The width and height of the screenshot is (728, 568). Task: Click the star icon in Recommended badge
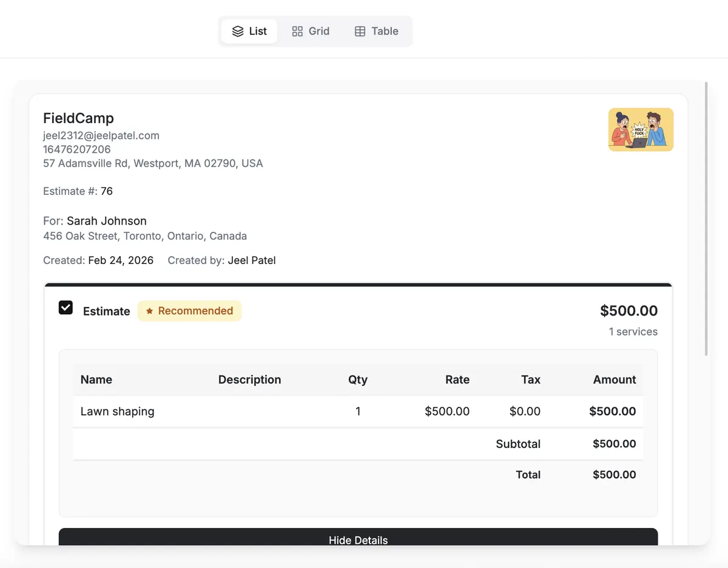click(x=149, y=311)
